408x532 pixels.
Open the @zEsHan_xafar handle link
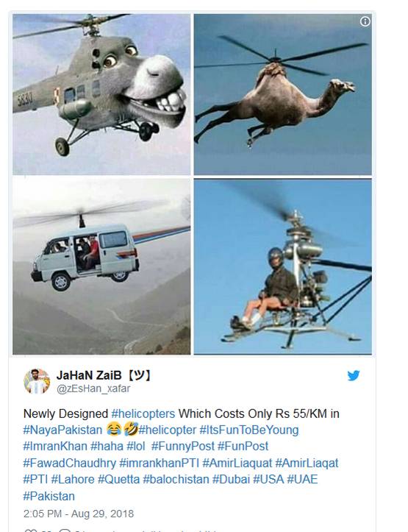pyautogui.click(x=93, y=389)
